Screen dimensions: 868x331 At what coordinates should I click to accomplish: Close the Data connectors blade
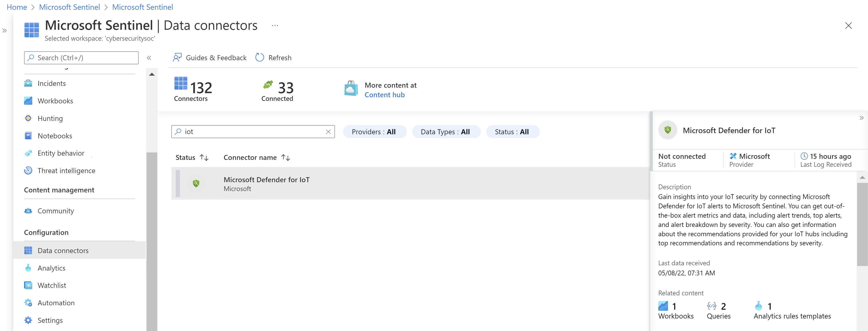(848, 26)
